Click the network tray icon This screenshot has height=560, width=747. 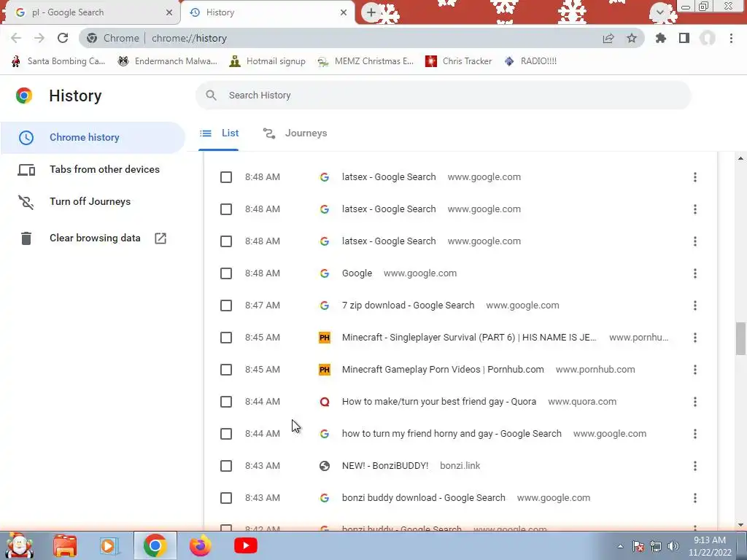[x=656, y=546]
